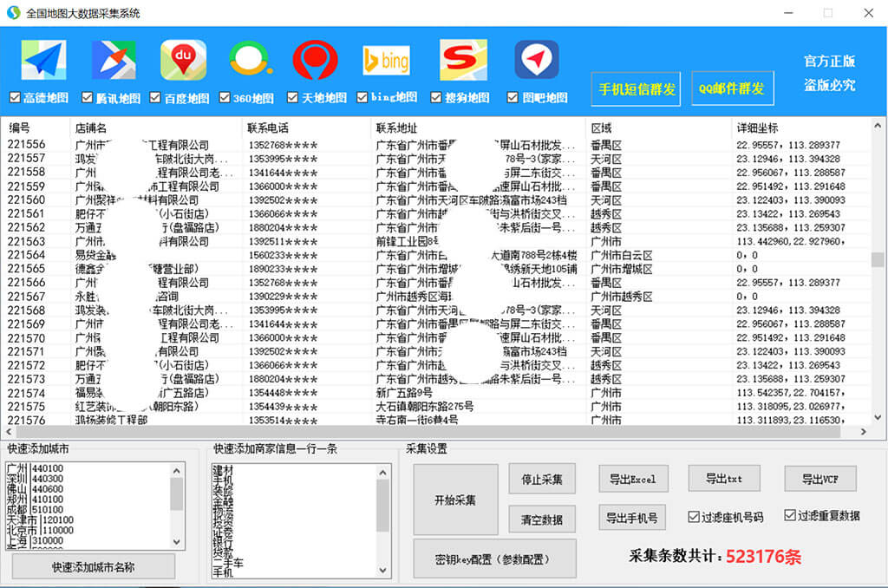Select the 360地图 icon
This screenshot has width=888, height=588.
248,59
